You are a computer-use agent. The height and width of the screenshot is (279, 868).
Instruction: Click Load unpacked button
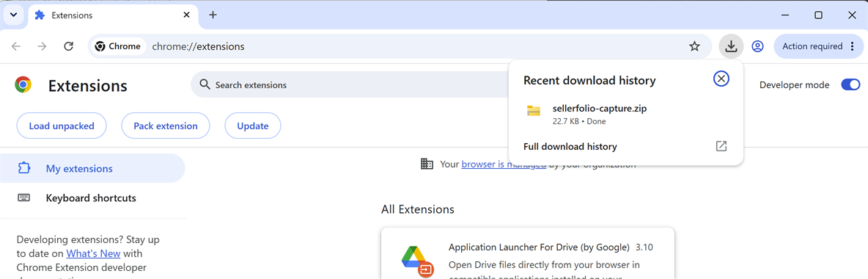62,126
